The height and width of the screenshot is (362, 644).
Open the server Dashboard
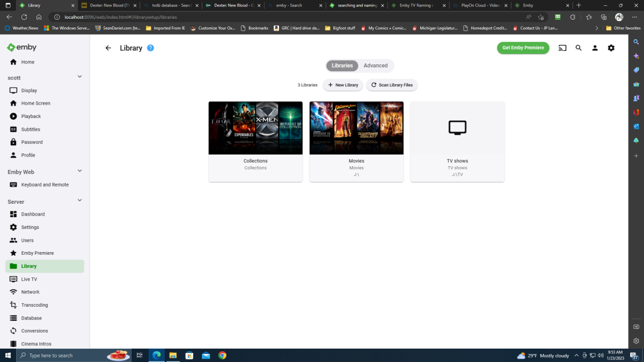pos(45,214)
